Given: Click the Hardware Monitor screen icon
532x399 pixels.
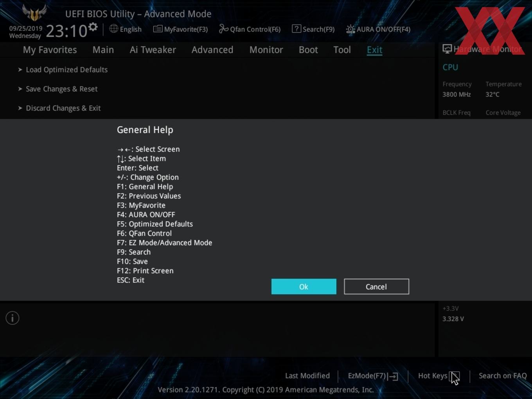Looking at the screenshot, I should pyautogui.click(x=447, y=49).
